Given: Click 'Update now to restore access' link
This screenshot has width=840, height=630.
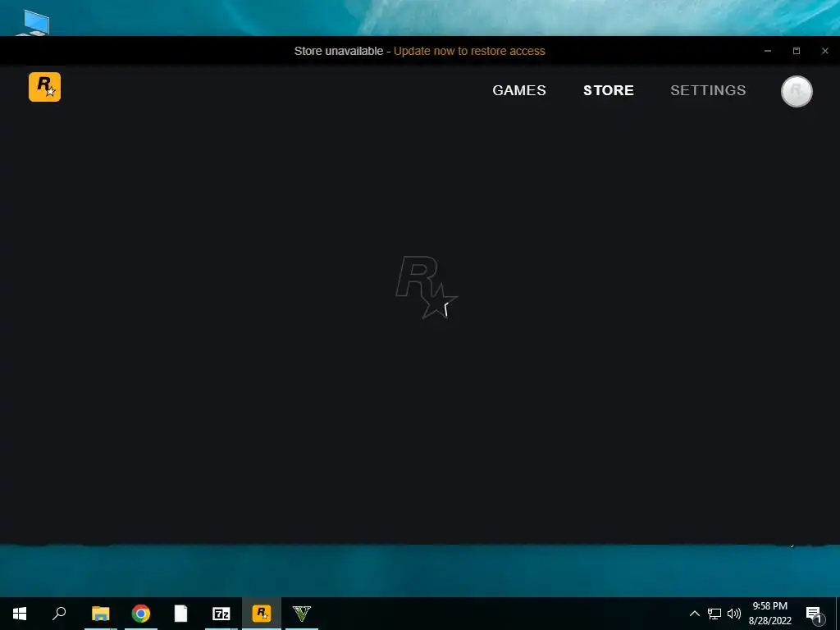Looking at the screenshot, I should coord(469,51).
